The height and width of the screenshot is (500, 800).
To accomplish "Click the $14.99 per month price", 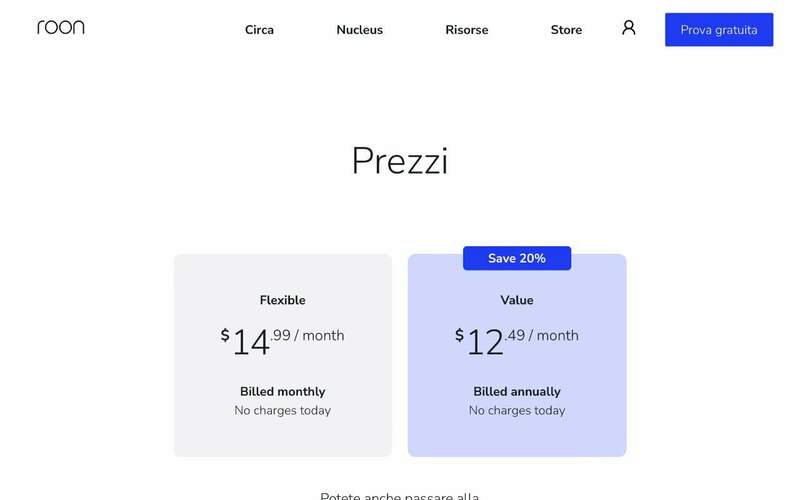I will point(282,340).
